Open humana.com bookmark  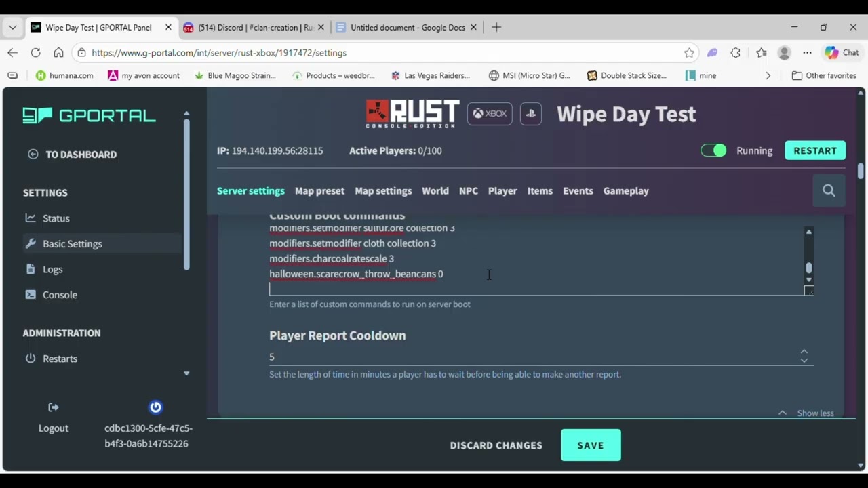[64, 76]
